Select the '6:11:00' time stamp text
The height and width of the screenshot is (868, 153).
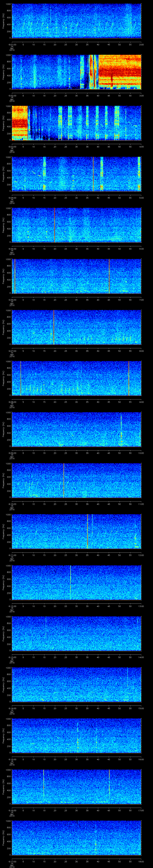point(12,555)
